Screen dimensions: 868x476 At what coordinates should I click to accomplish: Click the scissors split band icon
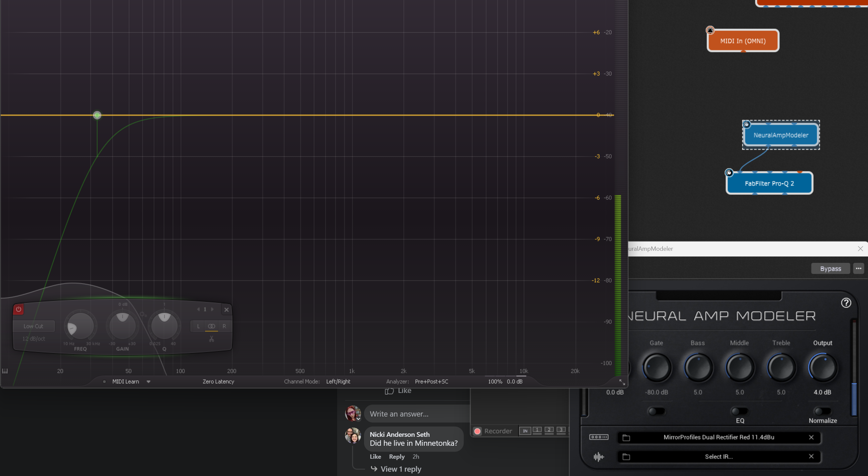[212, 339]
